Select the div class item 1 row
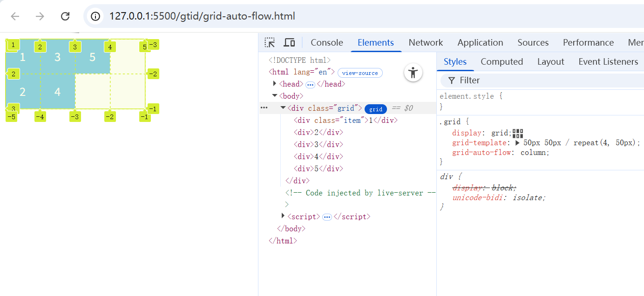 pos(346,120)
